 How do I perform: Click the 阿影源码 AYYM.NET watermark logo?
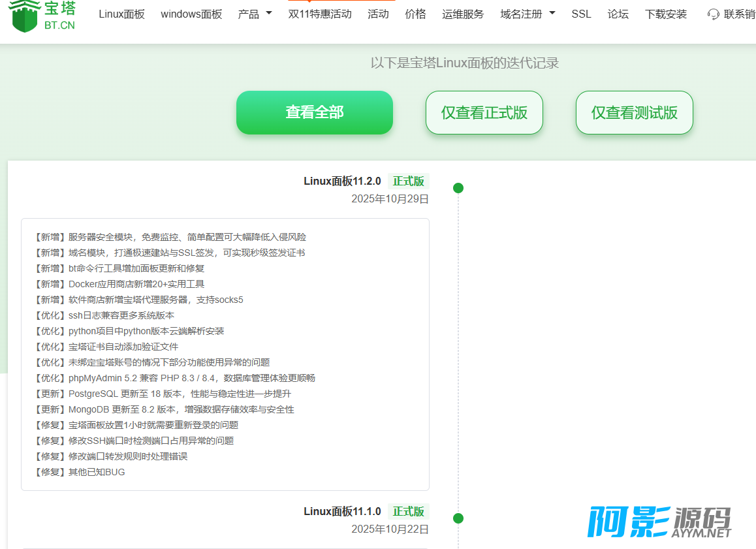click(660, 522)
